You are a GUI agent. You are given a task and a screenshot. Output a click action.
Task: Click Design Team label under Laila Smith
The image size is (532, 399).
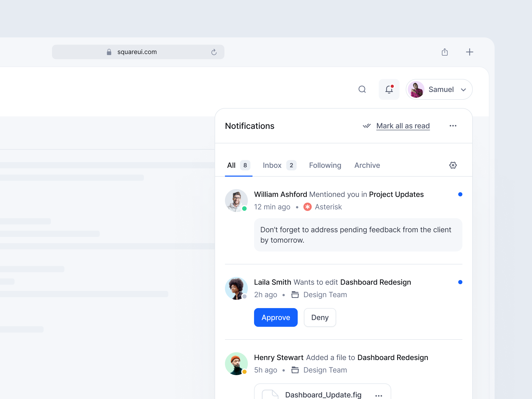point(325,295)
